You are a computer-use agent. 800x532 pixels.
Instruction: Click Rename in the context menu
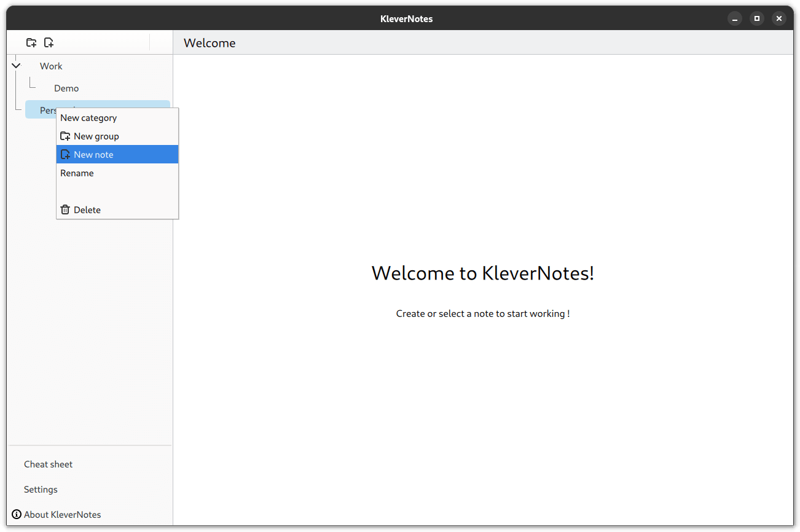click(x=77, y=173)
